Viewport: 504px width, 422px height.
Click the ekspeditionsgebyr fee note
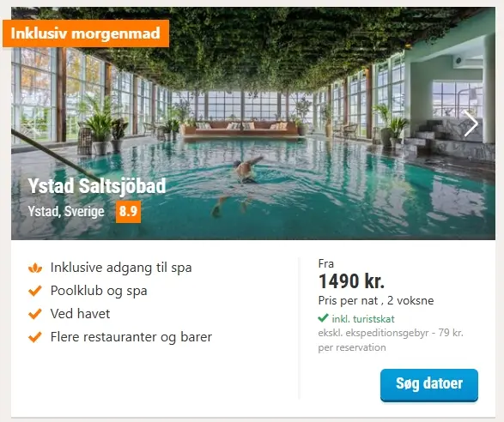click(x=391, y=341)
